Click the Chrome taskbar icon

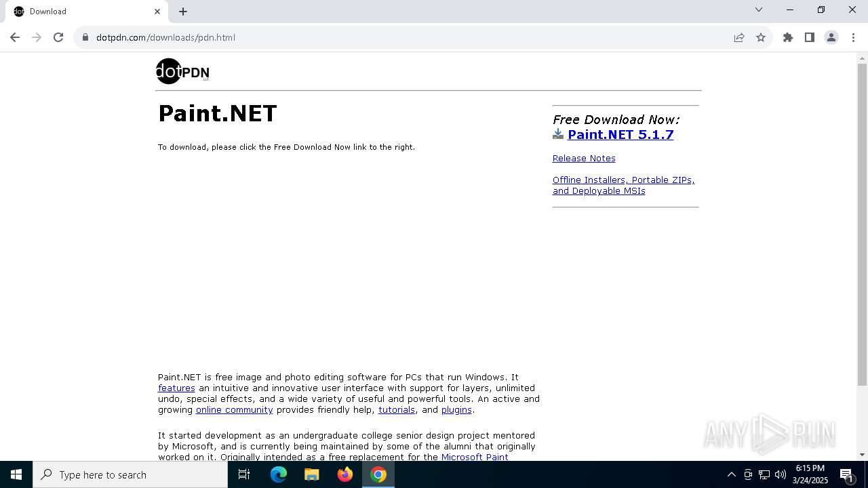378,474
